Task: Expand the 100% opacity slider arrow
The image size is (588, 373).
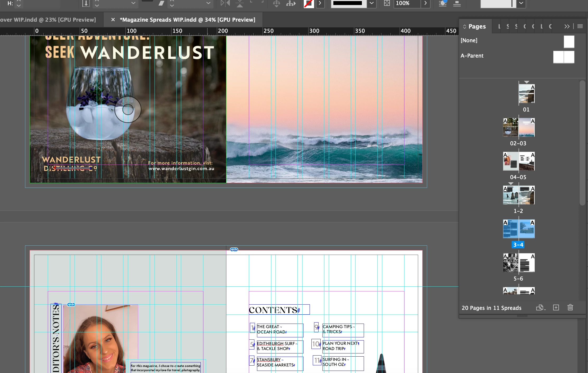Action: point(425,3)
